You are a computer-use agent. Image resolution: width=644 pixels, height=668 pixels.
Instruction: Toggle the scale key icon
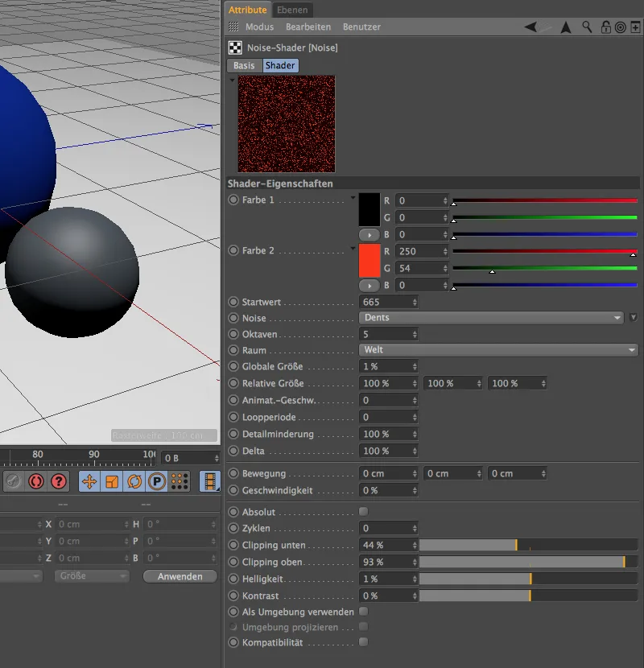pyautogui.click(x=112, y=482)
